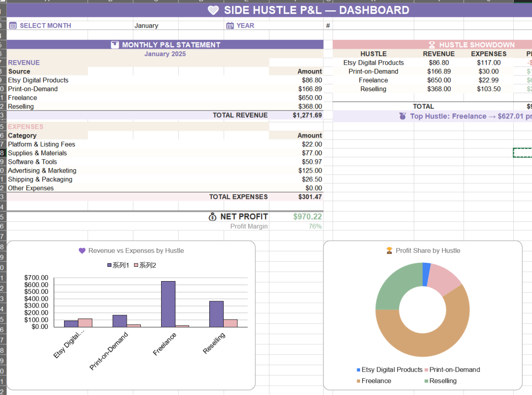The image size is (532, 395).
Task: Click the icon beside HUSTLE SHOWDOWN header
Action: pos(432,45)
